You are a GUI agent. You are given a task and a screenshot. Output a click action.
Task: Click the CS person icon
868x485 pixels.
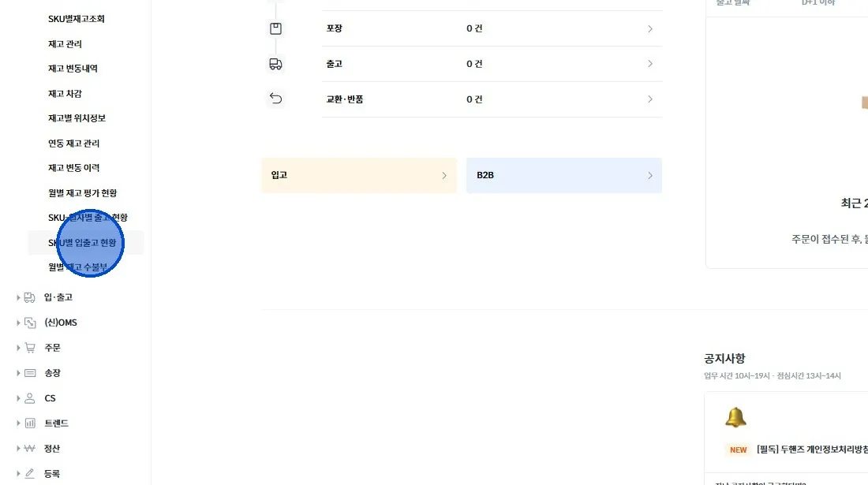(30, 398)
